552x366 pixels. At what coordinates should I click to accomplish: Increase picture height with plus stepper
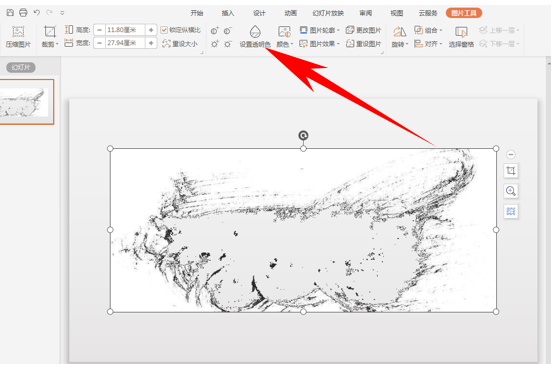pyautogui.click(x=151, y=30)
